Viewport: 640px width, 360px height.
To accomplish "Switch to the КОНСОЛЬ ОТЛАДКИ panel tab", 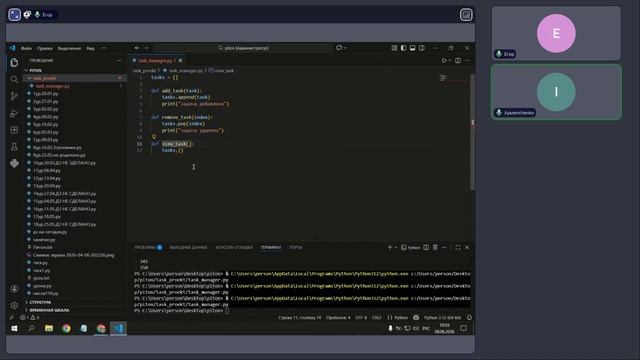I will [234, 247].
